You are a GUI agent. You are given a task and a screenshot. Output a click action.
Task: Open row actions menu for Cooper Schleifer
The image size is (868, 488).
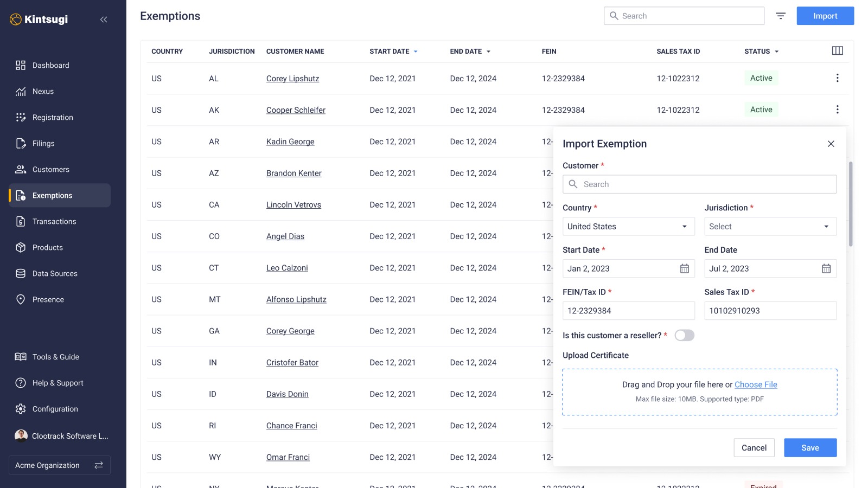(x=837, y=110)
